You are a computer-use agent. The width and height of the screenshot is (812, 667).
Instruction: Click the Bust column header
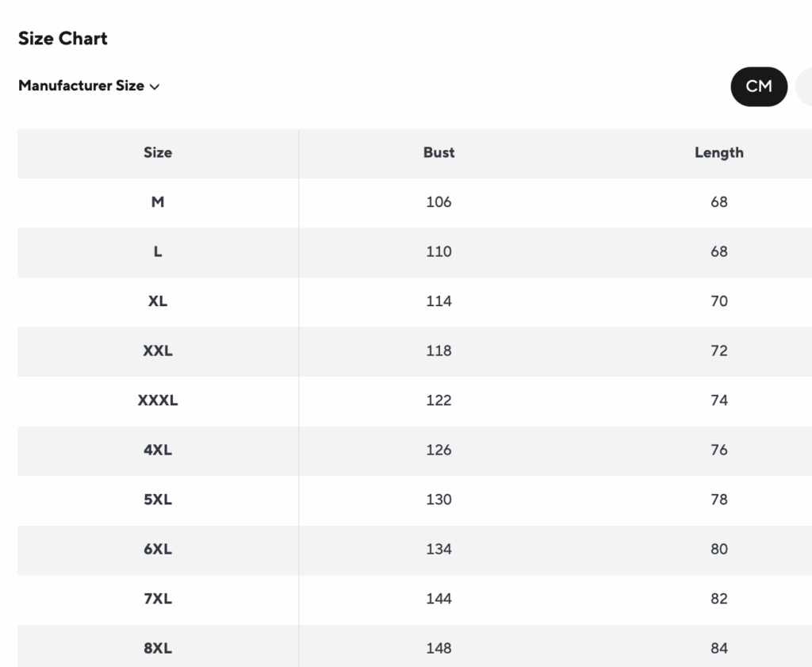click(x=439, y=152)
